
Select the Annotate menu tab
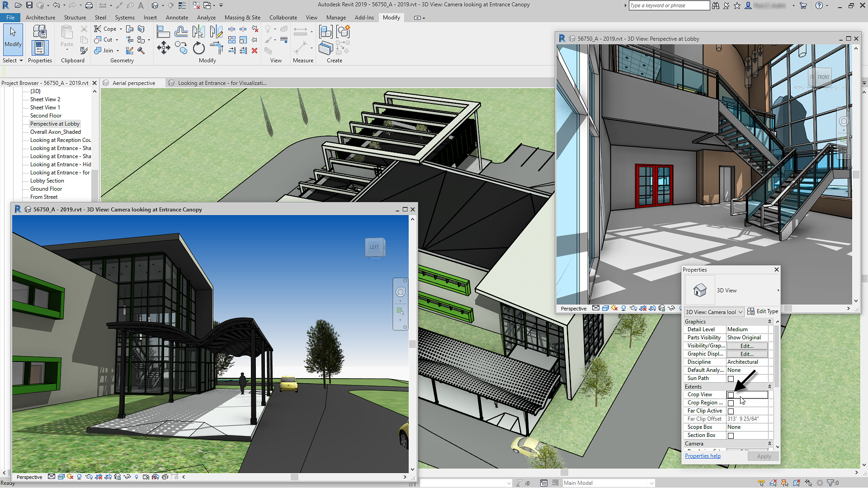tap(177, 17)
